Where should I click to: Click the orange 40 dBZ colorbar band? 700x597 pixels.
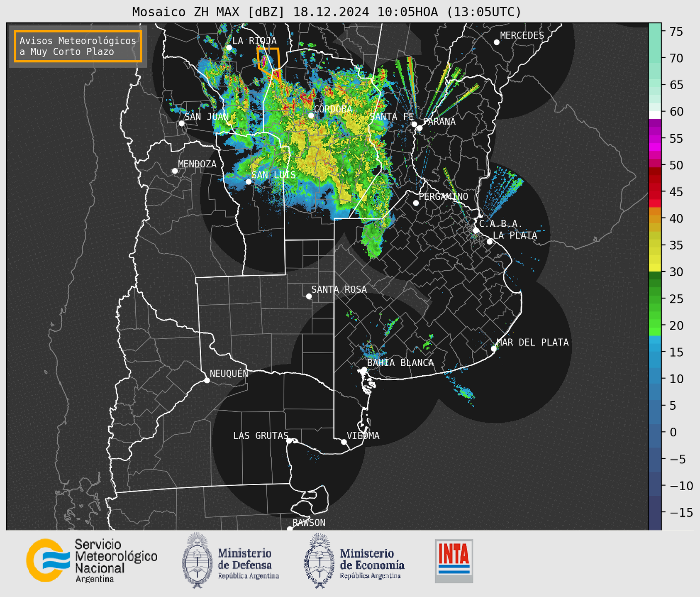[x=655, y=218]
